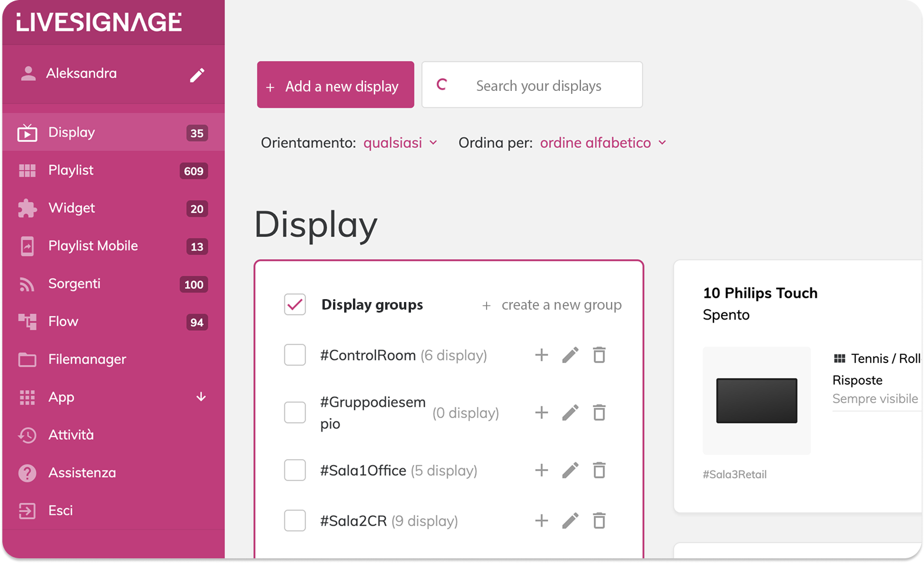924x563 pixels.
Task: Click the 35 Display count badge
Action: [197, 133]
